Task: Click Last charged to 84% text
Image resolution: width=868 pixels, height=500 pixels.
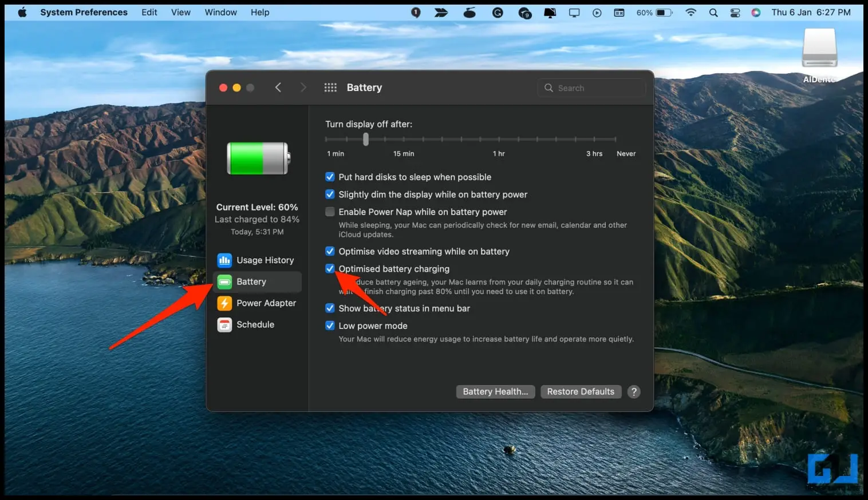Action: 257,219
